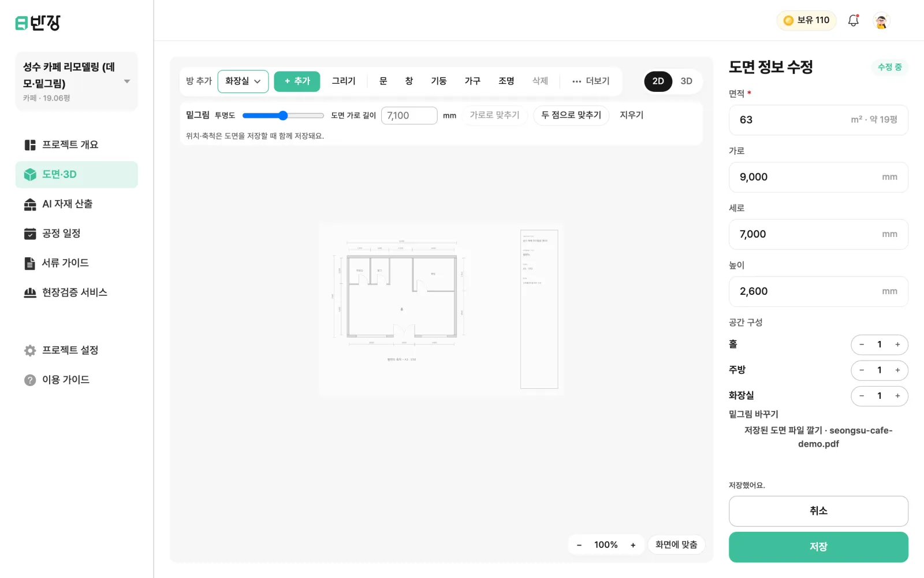Click 지우기 to remove the underlay
The width and height of the screenshot is (924, 578).
point(632,115)
